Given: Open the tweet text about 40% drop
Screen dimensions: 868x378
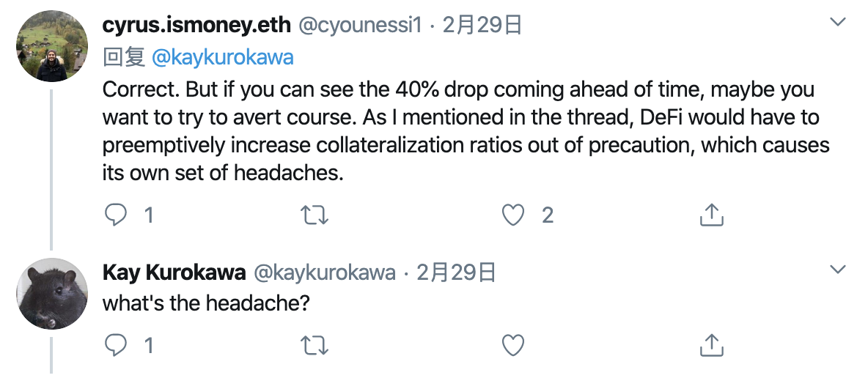Looking at the screenshot, I should (x=466, y=131).
